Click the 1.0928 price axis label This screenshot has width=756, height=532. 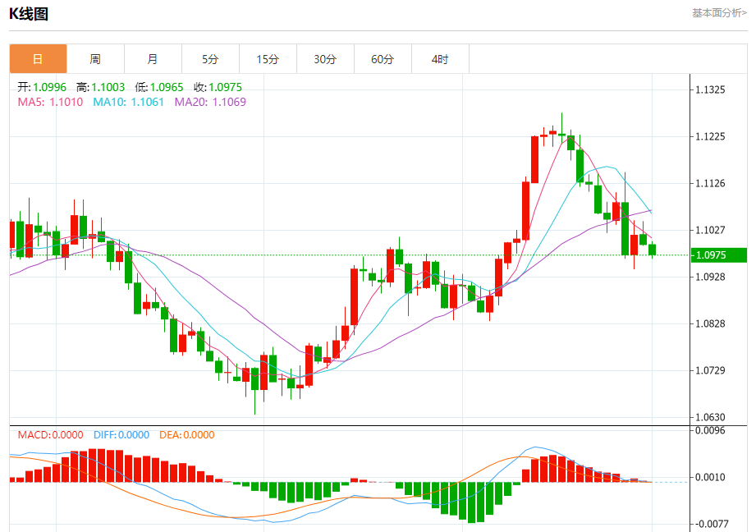click(710, 277)
